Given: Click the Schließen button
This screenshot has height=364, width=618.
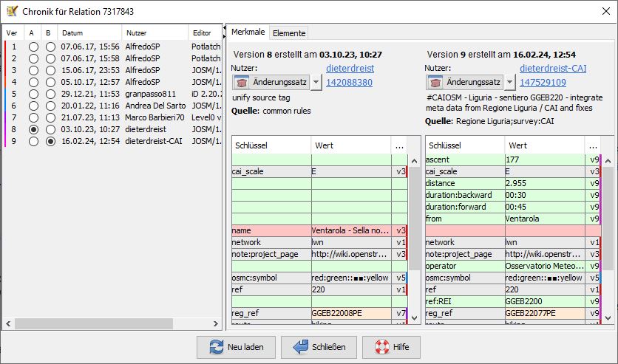Looking at the screenshot, I should click(x=319, y=347).
